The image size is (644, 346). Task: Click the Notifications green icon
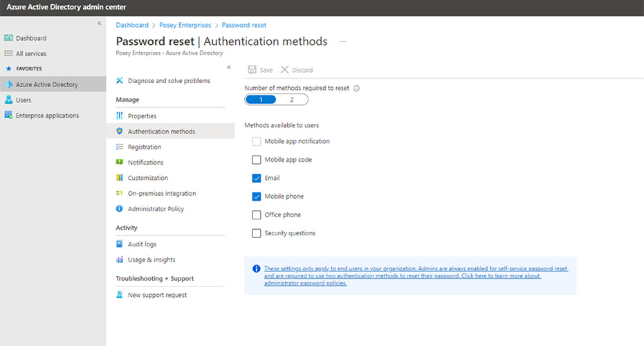(x=120, y=162)
